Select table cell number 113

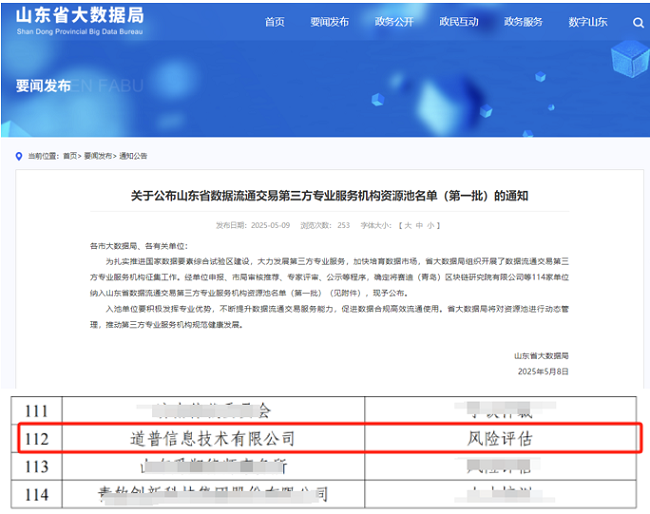click(x=36, y=467)
